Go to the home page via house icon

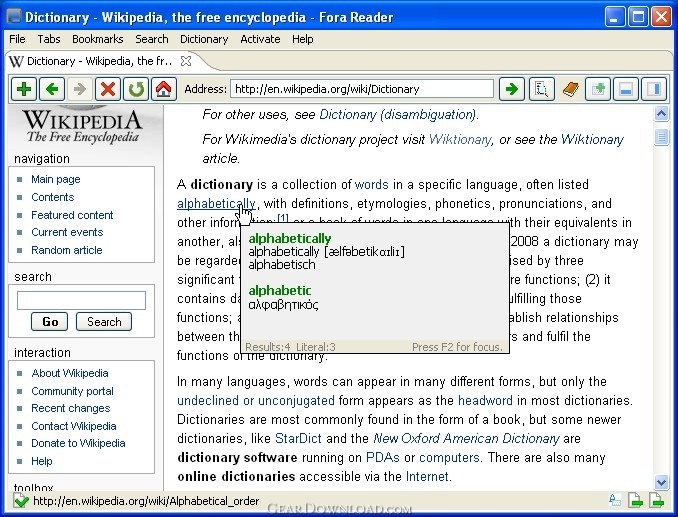click(x=163, y=89)
